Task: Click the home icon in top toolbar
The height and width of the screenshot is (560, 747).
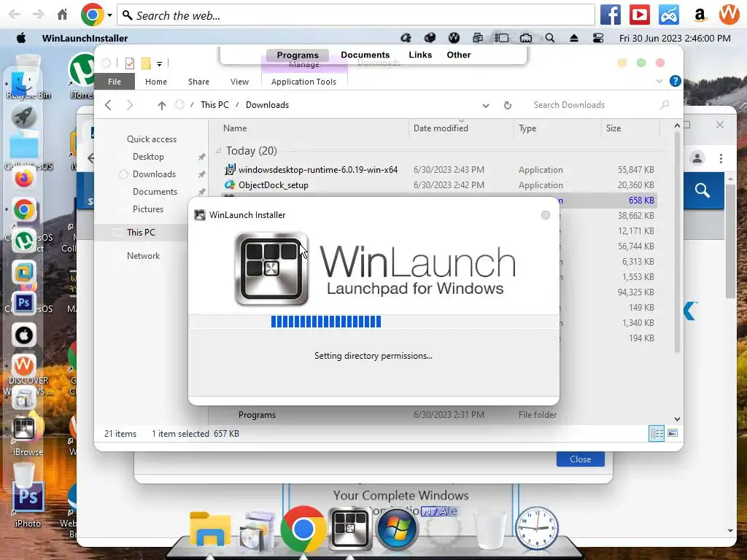Action: point(63,15)
